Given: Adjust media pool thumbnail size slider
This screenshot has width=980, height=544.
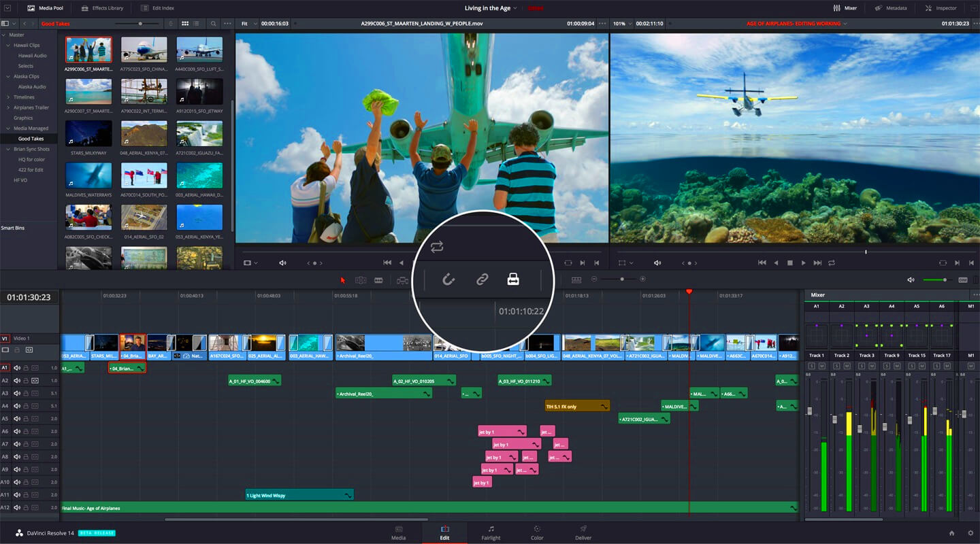Looking at the screenshot, I should (141, 24).
